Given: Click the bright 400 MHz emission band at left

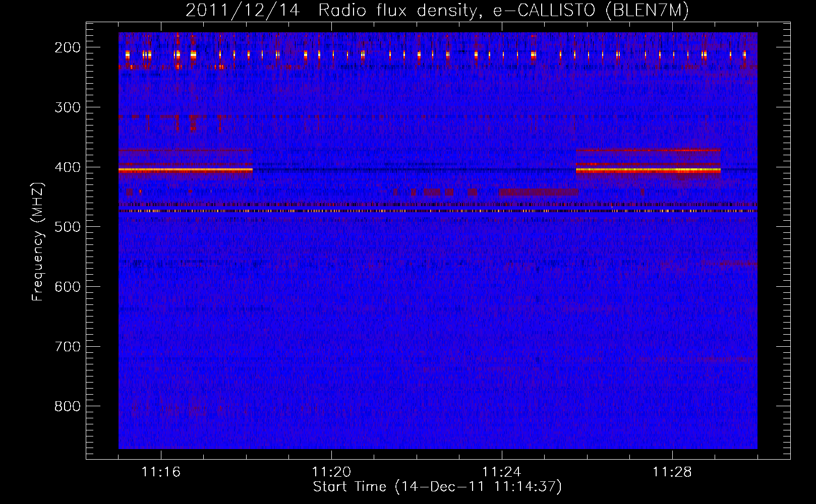Looking at the screenshot, I should pyautogui.click(x=186, y=170).
